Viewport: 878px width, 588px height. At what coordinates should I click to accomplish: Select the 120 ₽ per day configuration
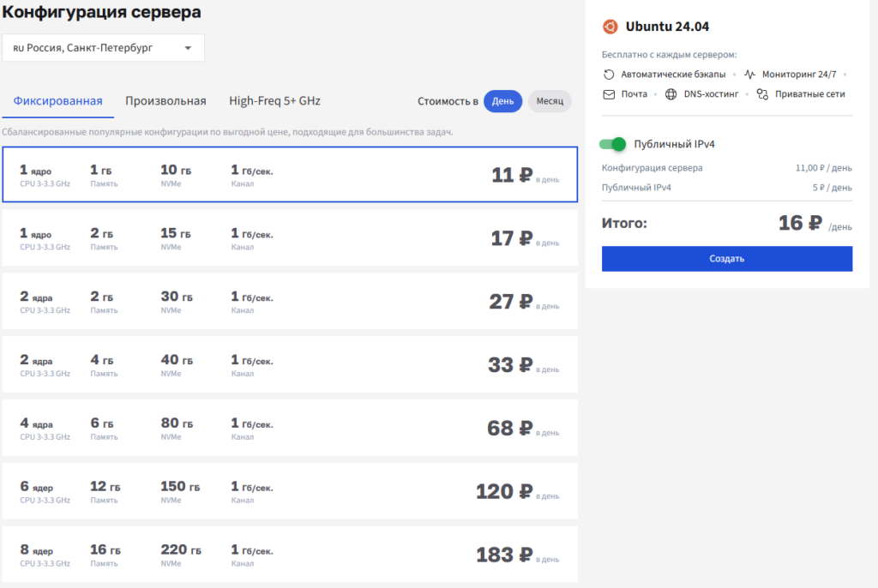(290, 491)
